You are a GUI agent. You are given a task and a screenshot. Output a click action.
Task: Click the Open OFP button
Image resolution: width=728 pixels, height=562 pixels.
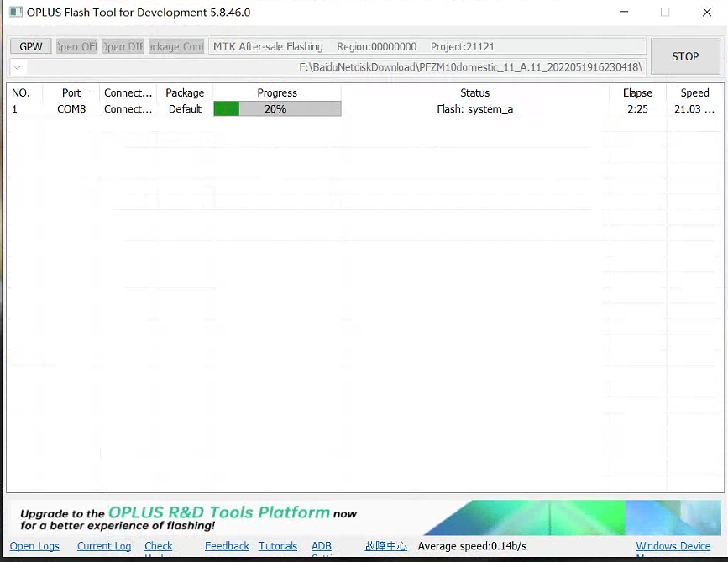click(x=76, y=46)
